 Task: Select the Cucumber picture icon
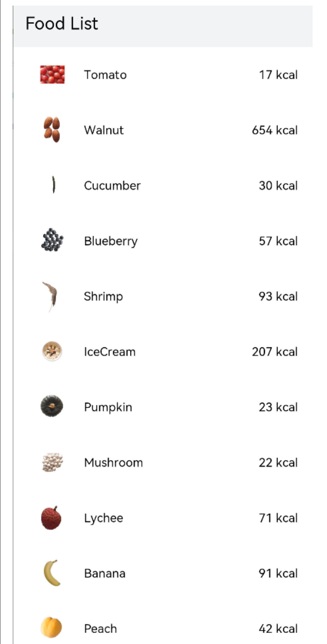coord(53,185)
